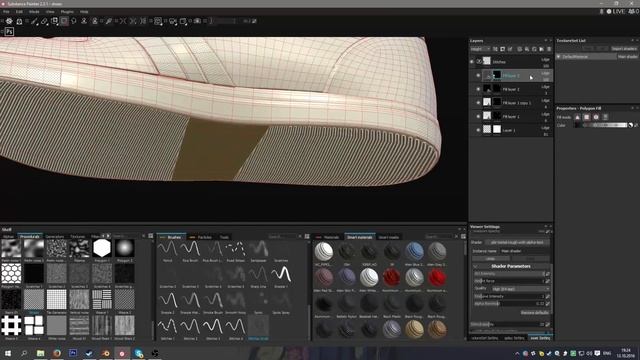This screenshot has height=360, width=640.
Task: Toggle grid view in Brushes shelf
Action: 307,236
